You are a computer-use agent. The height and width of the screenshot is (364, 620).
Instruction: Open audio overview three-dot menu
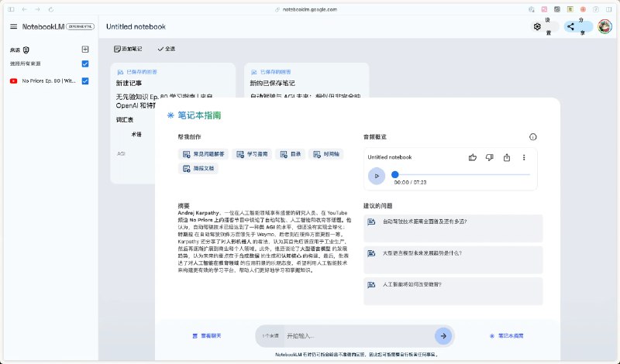[x=524, y=157]
